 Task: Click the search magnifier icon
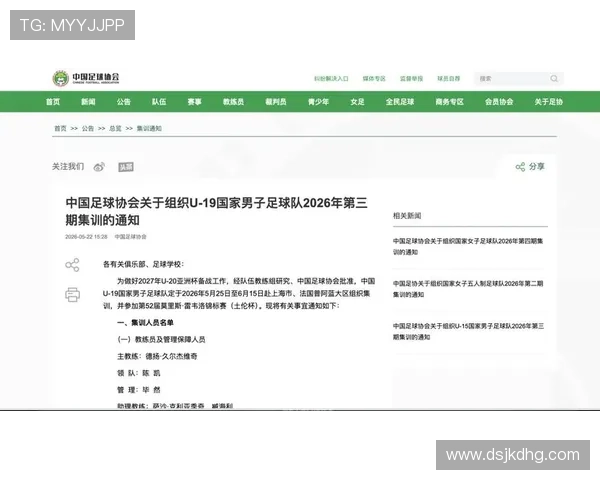[x=554, y=78]
